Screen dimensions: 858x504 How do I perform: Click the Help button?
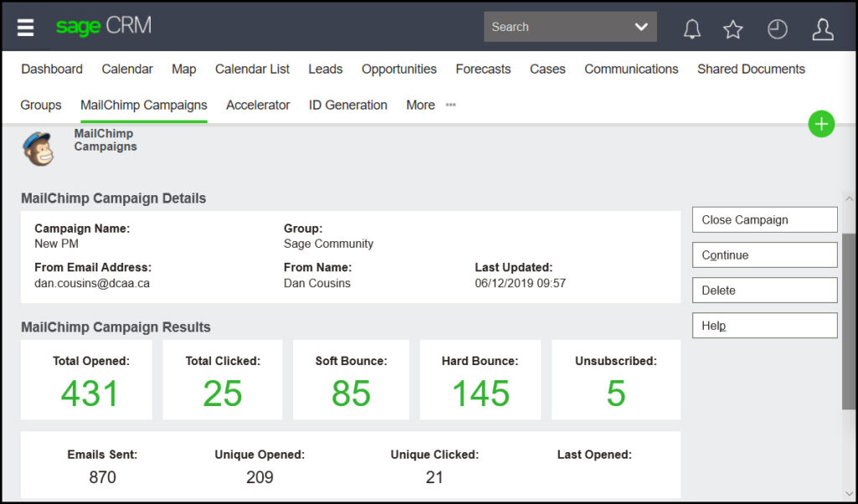point(764,326)
